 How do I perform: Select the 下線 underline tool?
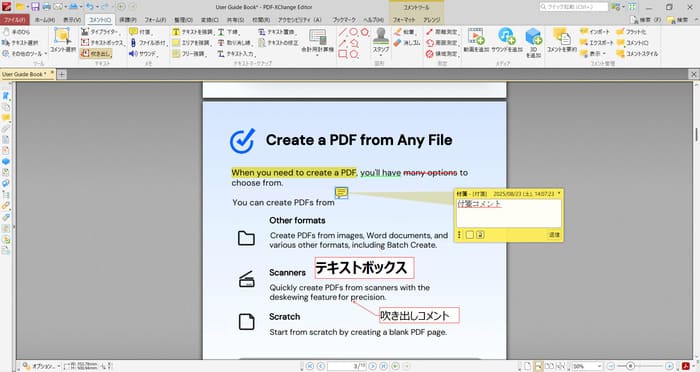click(229, 32)
